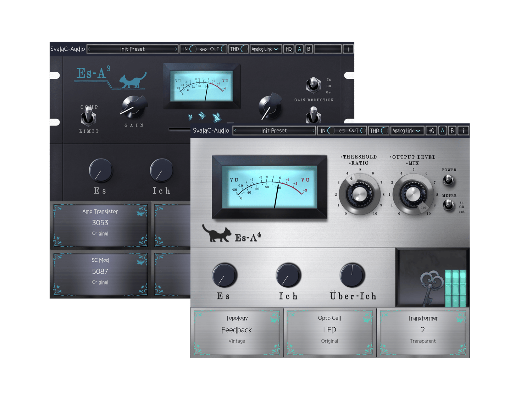Toggle the IN/OUT link icon in Es-A3
The image size is (532, 399).
tap(203, 49)
